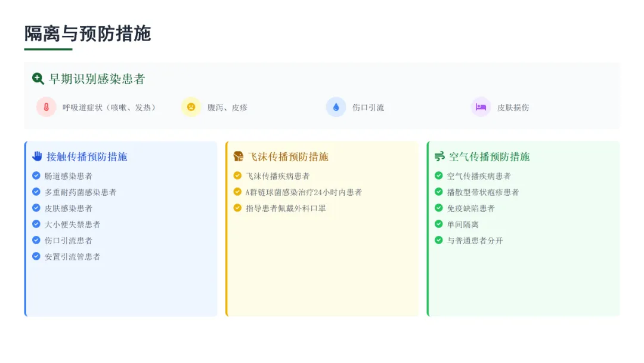Click the magnifier icon beside 早期识别感染患者
Screen dimensions: 644x363
[38, 79]
